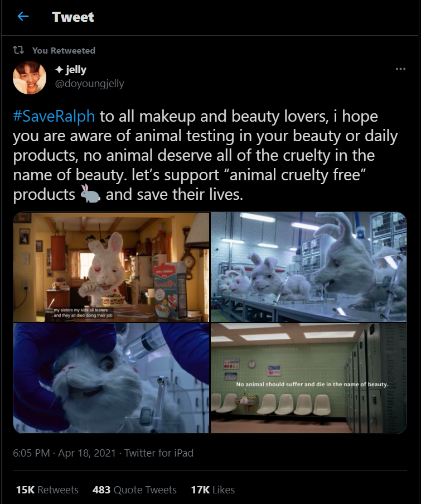Click the 6:05 PM Apr 18, 2021 timestamp

click(64, 453)
